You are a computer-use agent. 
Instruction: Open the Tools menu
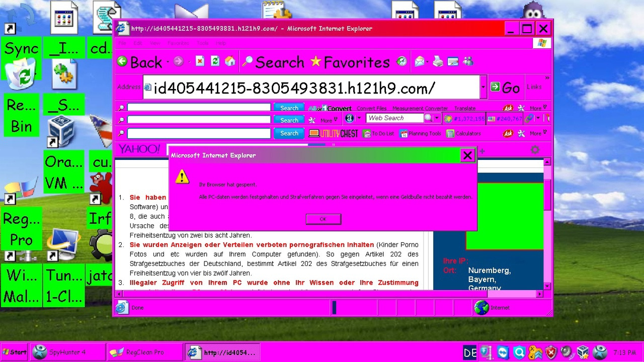point(202,43)
